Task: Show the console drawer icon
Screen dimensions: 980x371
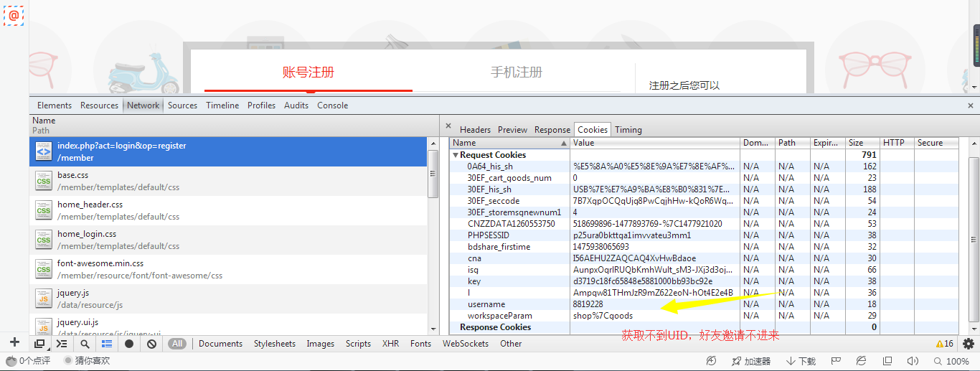Action: point(62,344)
